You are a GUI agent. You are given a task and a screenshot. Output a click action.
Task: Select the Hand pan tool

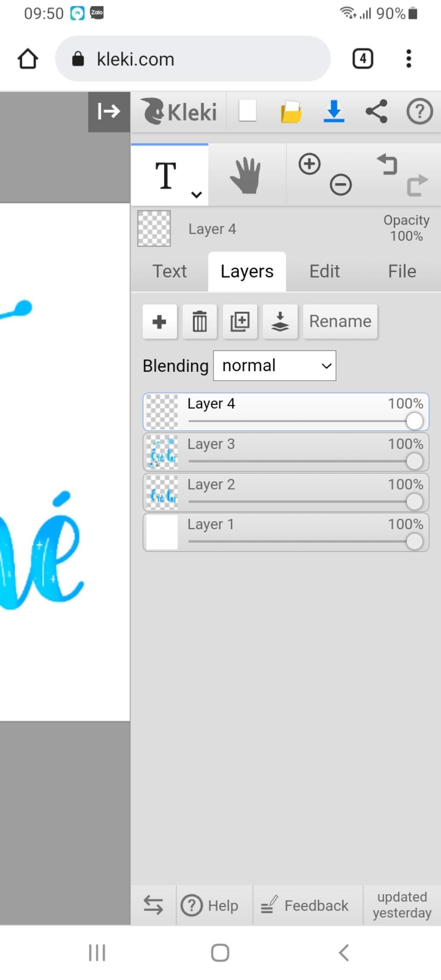click(246, 175)
